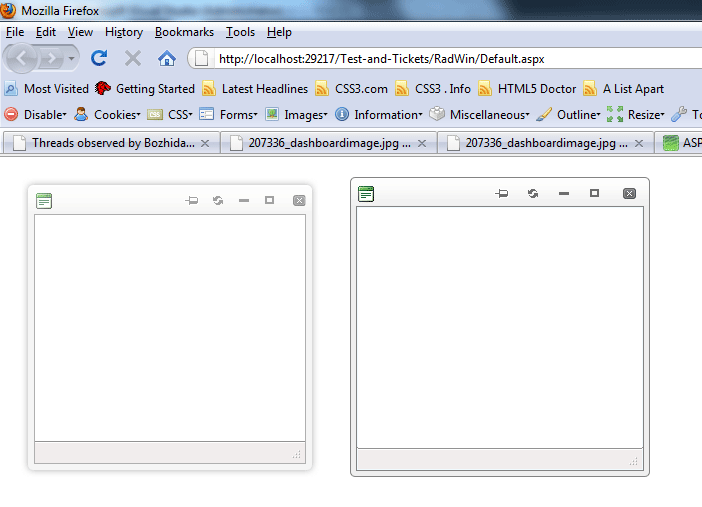Open the Edit menu

[46, 32]
